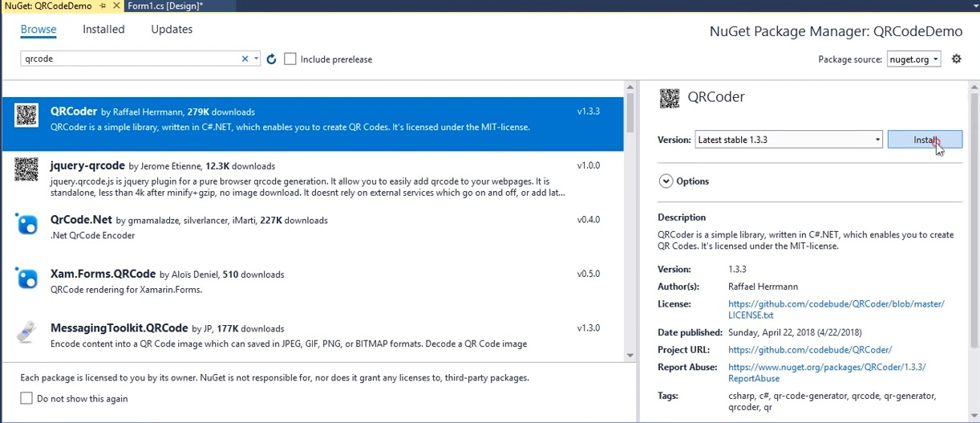Click the author name Raffael Herrmann in details

pos(763,287)
